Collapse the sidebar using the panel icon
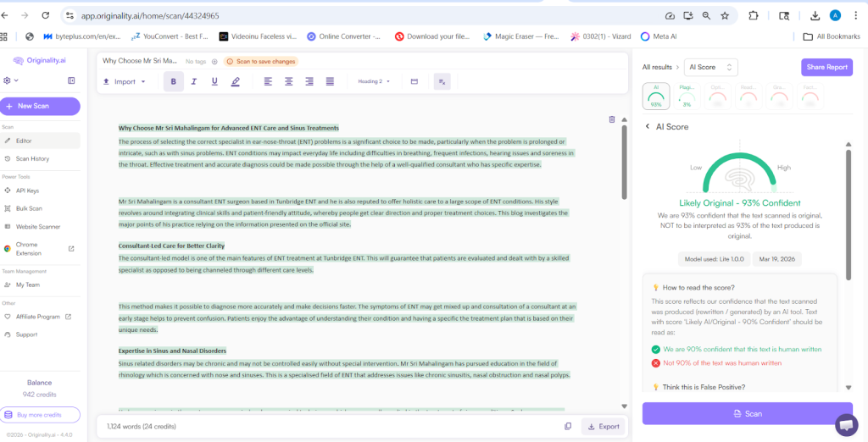The width and height of the screenshot is (868, 442). (71, 80)
